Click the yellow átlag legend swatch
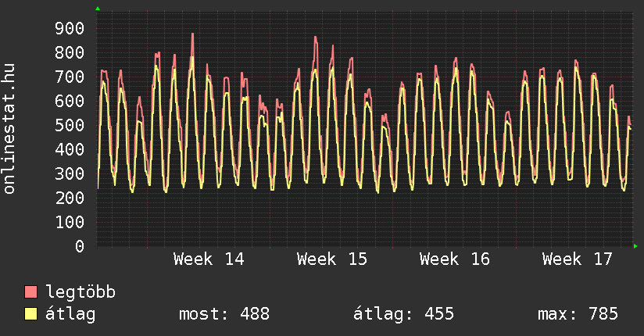The width and height of the screenshot is (644, 336). click(x=31, y=314)
